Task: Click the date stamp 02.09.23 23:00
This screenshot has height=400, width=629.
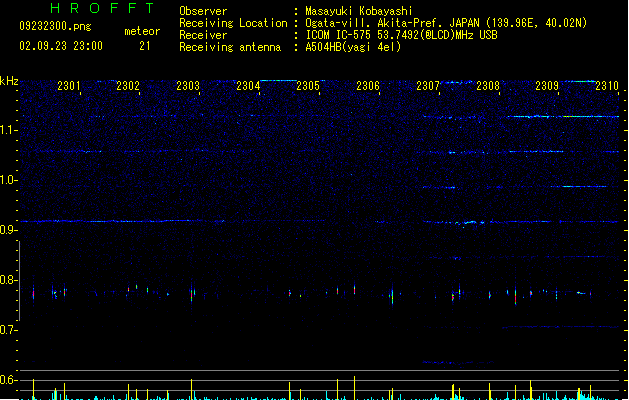Action: point(61,46)
